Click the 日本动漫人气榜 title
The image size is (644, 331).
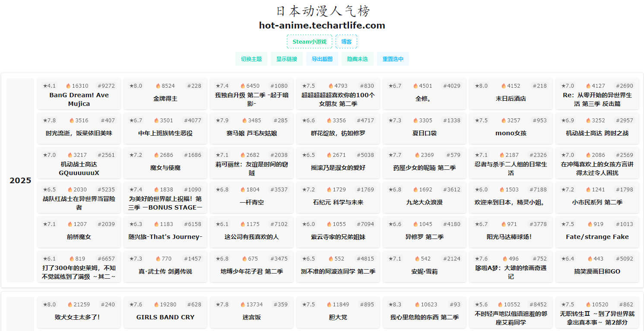pos(322,11)
